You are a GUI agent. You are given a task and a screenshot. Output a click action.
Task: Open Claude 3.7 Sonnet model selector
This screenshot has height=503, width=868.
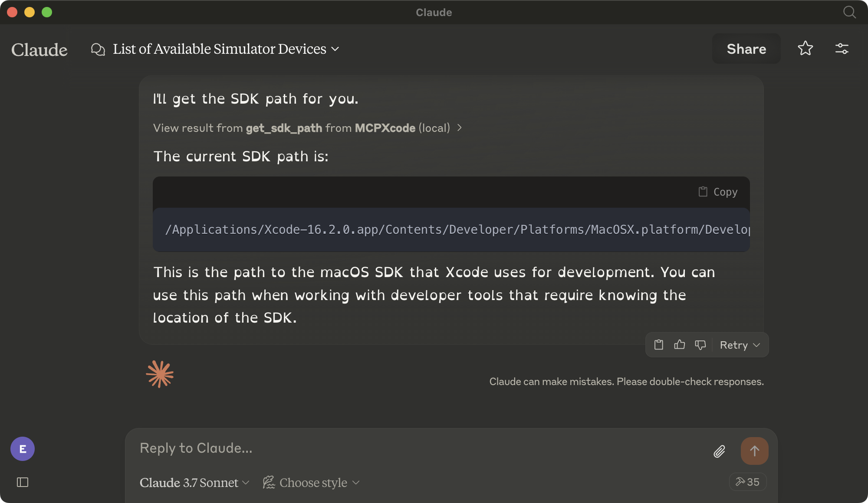[x=194, y=483]
